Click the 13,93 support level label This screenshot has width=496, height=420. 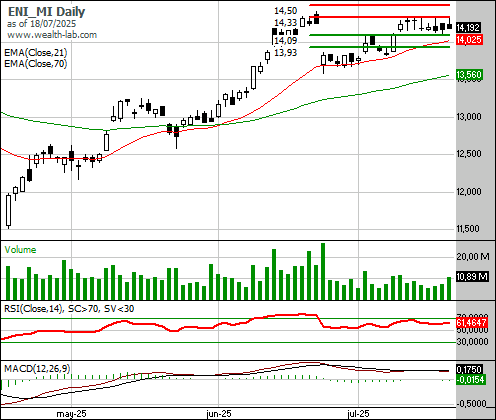[285, 53]
